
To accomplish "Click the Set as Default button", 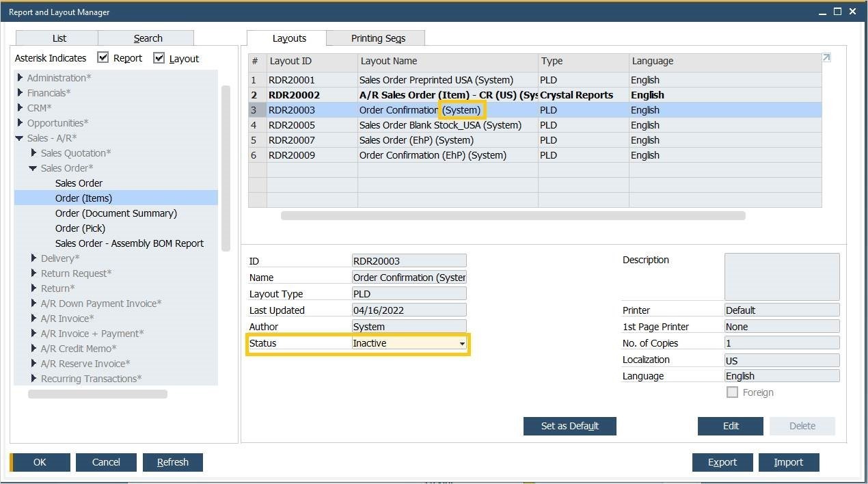I will point(569,426).
